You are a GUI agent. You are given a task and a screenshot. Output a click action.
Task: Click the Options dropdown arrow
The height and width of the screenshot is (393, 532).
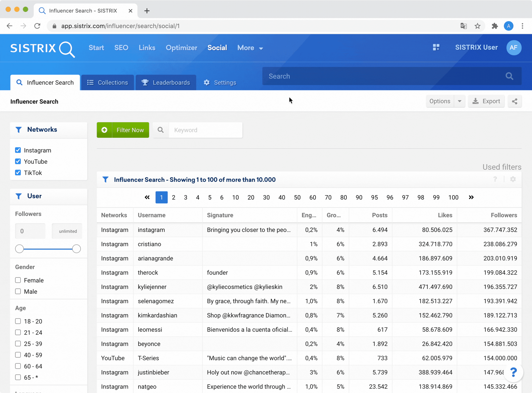pyautogui.click(x=459, y=101)
